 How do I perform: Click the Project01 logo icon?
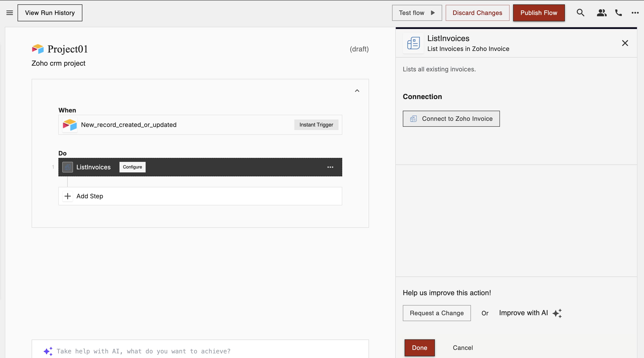click(38, 49)
